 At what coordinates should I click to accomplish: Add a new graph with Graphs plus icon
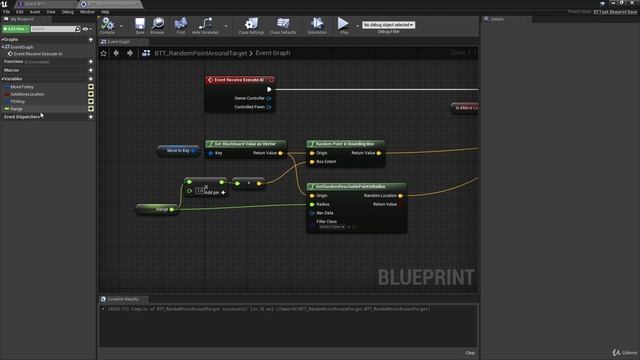[91, 40]
